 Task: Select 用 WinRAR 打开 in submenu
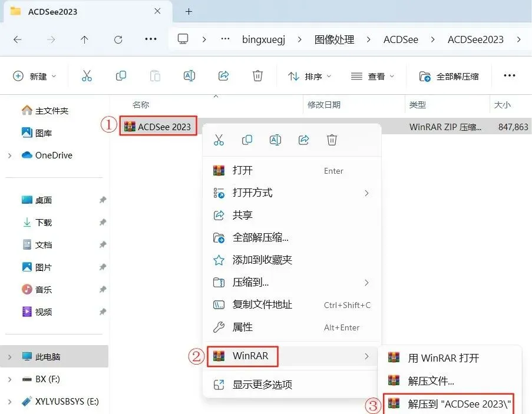click(x=450, y=358)
